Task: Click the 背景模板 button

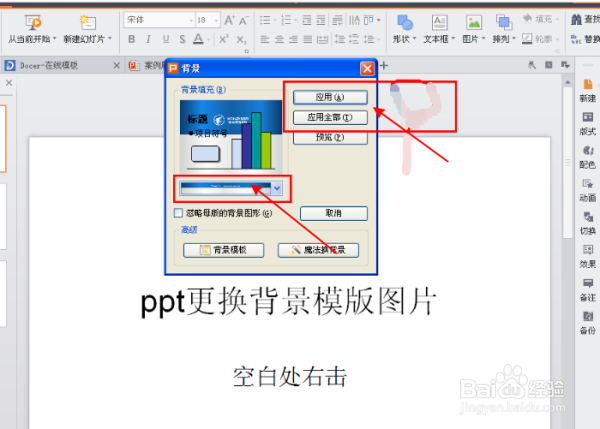Action: click(x=223, y=250)
